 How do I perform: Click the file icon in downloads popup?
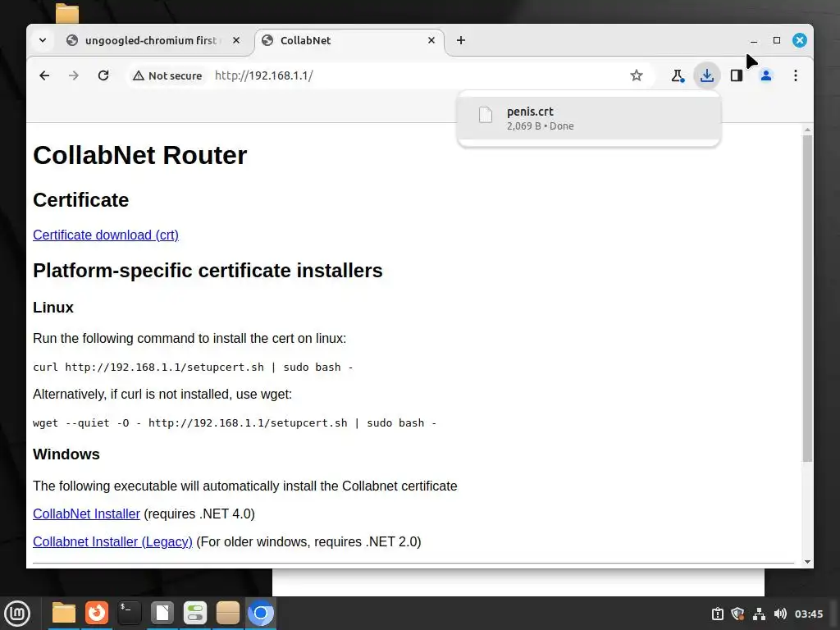(486, 115)
